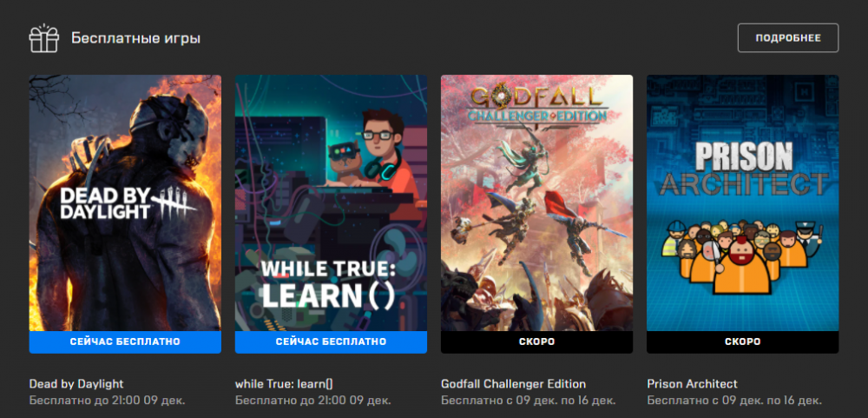The width and height of the screenshot is (868, 418).
Task: Click Godfall availability dates text
Action: pyautogui.click(x=529, y=400)
